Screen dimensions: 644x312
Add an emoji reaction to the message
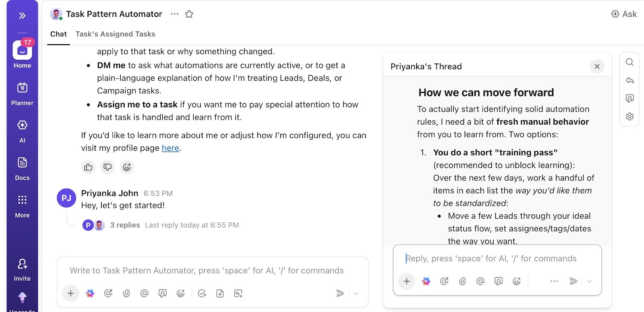[x=127, y=167]
